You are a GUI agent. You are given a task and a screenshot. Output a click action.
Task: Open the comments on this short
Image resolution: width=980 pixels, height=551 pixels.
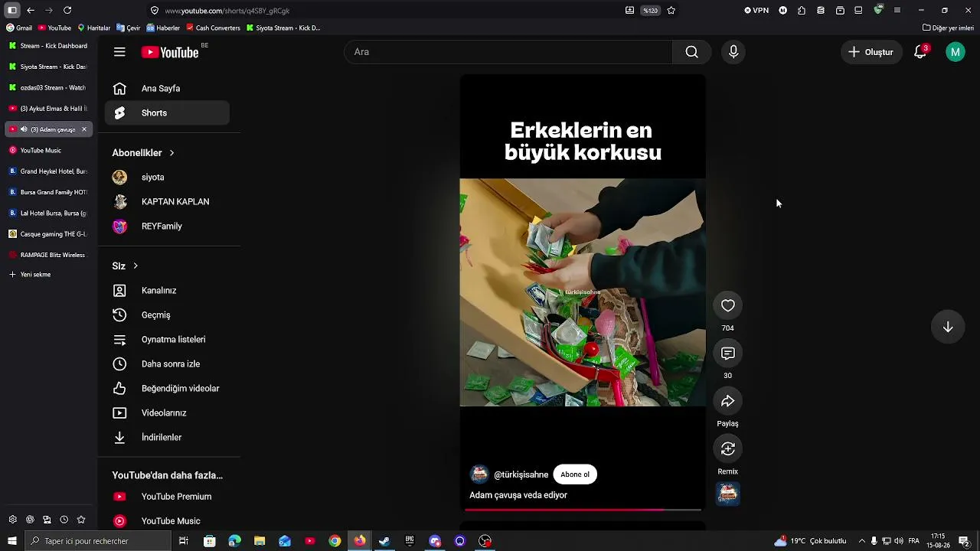tap(728, 354)
